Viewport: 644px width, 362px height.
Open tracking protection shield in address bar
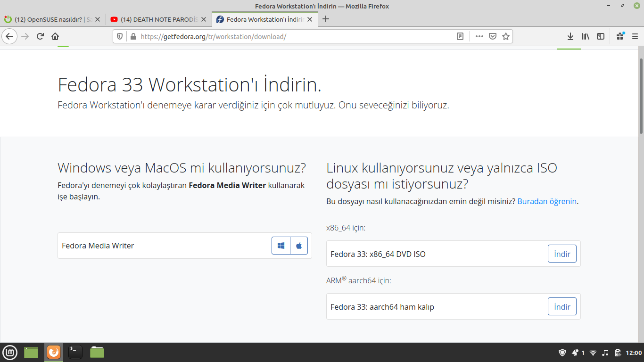(x=120, y=36)
